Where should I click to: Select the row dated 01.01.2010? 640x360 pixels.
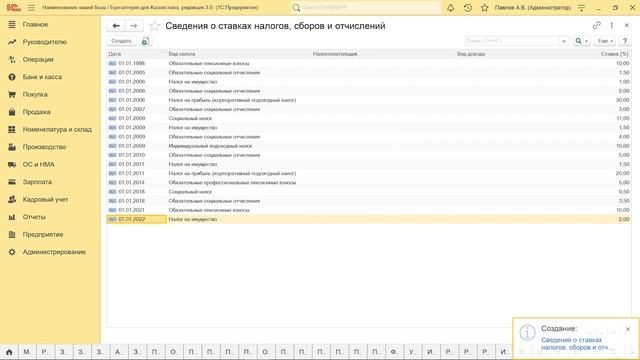[x=369, y=155]
